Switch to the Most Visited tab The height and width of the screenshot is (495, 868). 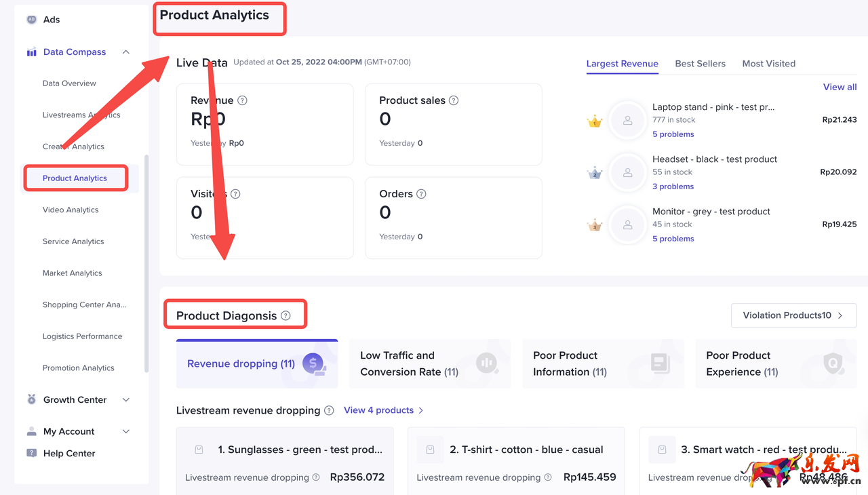pyautogui.click(x=768, y=64)
